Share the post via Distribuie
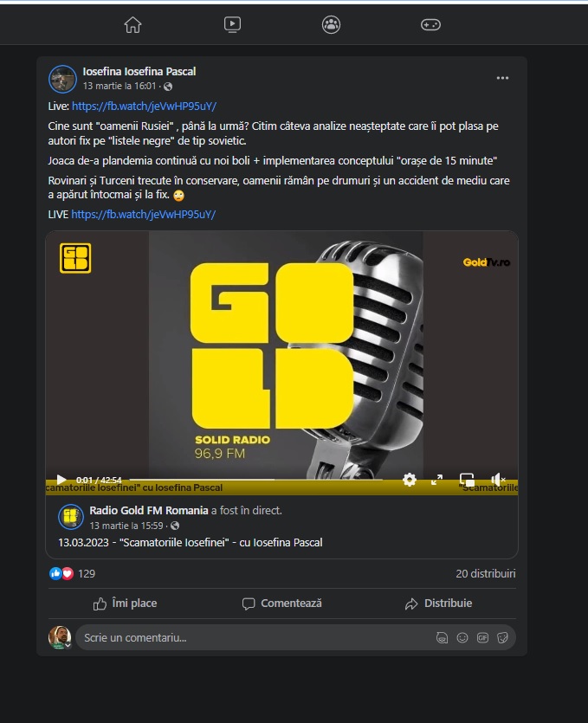The image size is (588, 723). pos(438,604)
